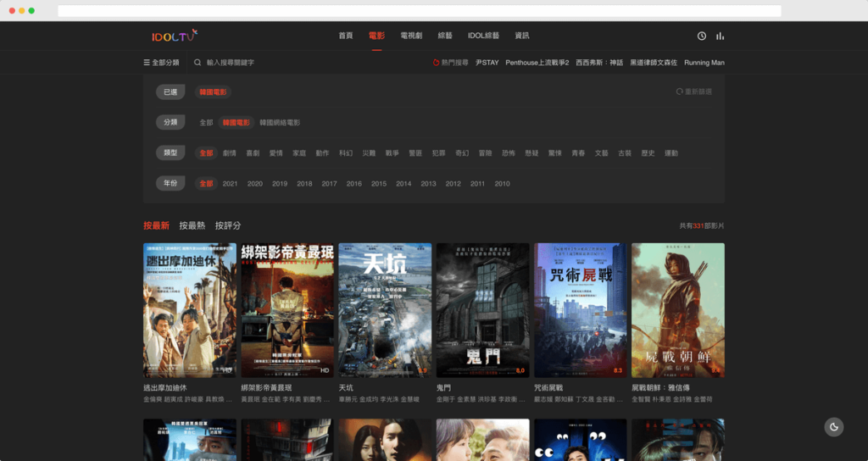The image size is (868, 461).
Task: Open the 天坑 movie poster
Action: [x=386, y=310]
